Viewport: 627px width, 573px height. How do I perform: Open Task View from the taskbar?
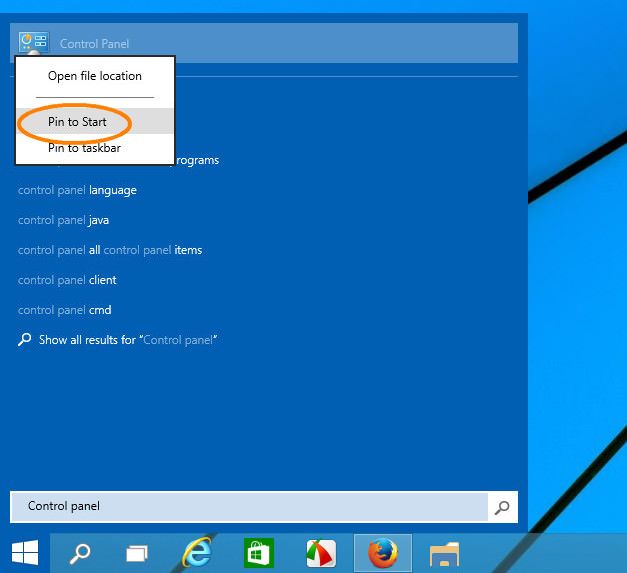point(137,554)
